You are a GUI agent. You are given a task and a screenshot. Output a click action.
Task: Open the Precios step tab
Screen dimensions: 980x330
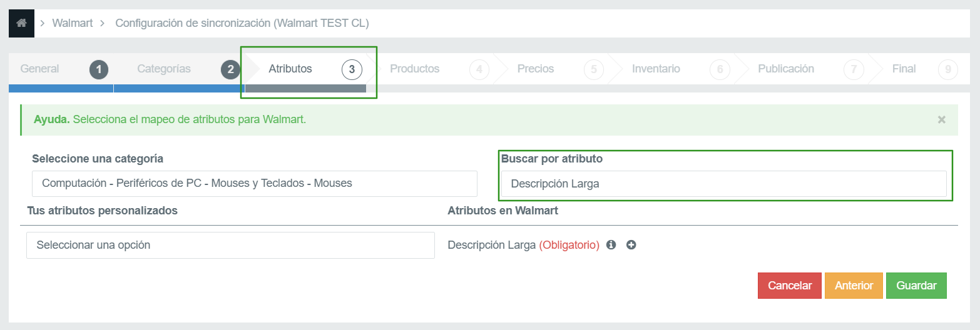click(x=536, y=69)
